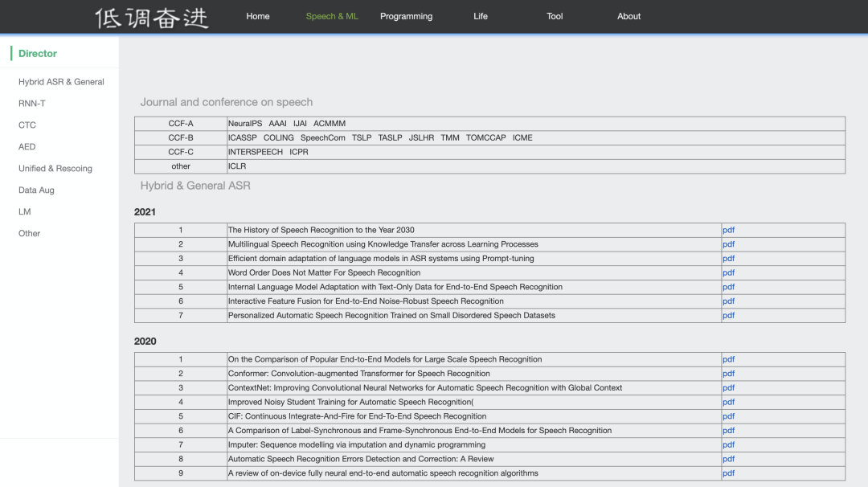This screenshot has height=487, width=868.
Task: Click the 'Hybrid & General ASR' heading
Action: (x=195, y=186)
